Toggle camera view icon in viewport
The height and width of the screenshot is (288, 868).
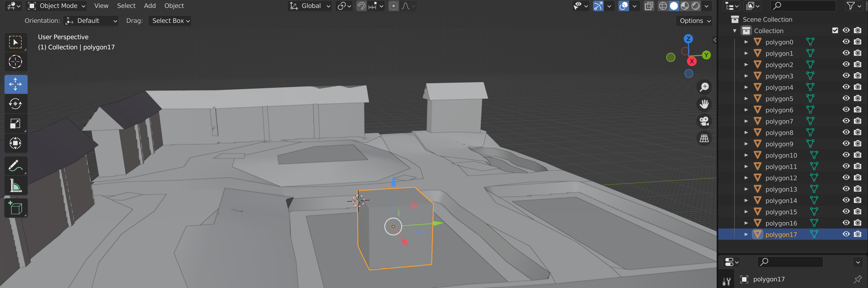click(x=704, y=121)
